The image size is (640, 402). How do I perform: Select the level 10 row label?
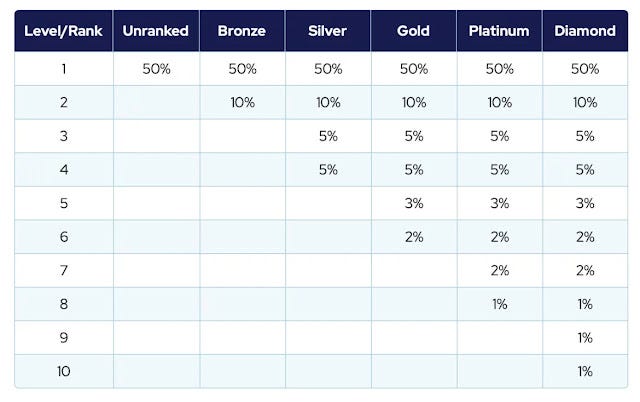[x=63, y=371]
